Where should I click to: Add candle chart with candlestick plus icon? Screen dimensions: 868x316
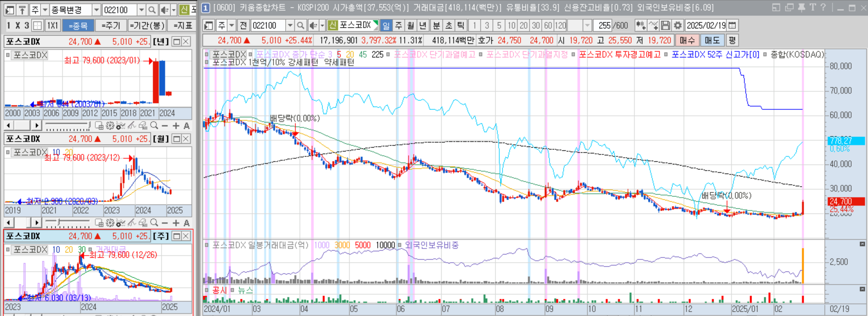[x=641, y=25]
